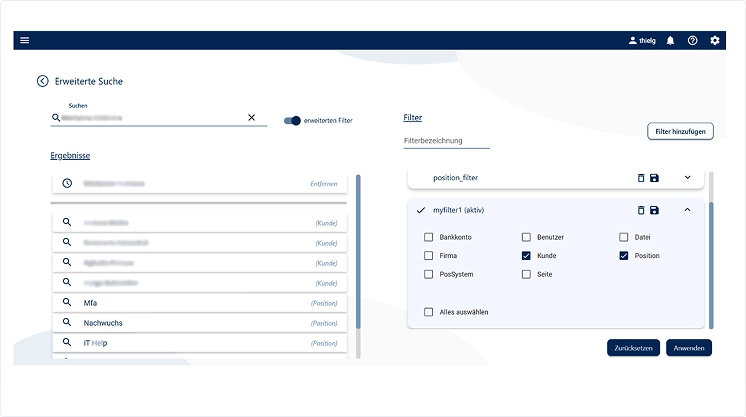Click the Filter hinzufügen button
Viewport: 746px width, 417px height.
click(680, 131)
